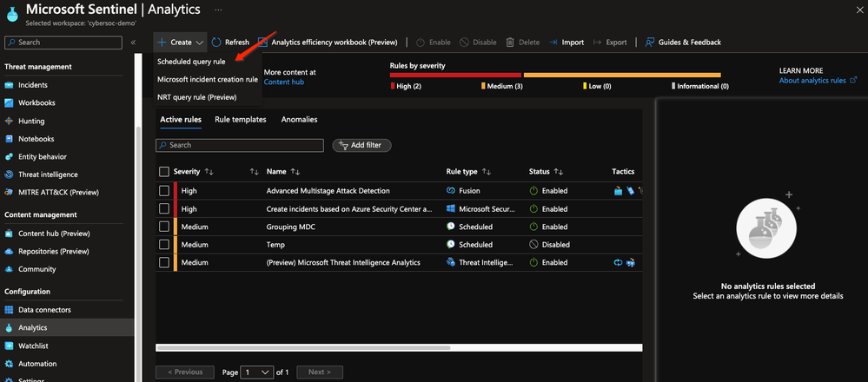This screenshot has height=382, width=868.
Task: Click the Add filter button
Action: (x=361, y=145)
